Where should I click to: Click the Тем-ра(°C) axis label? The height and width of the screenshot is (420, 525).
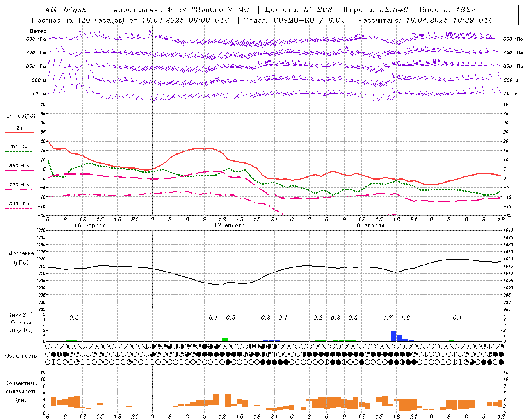[19, 116]
